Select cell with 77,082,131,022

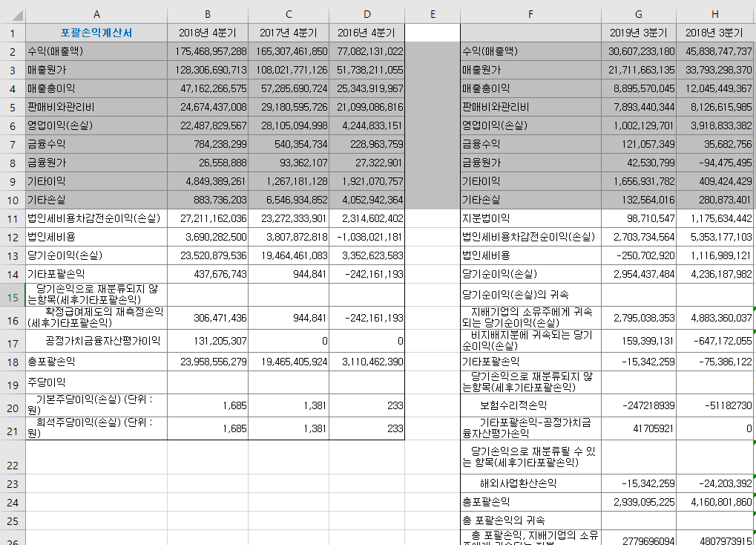click(x=367, y=51)
